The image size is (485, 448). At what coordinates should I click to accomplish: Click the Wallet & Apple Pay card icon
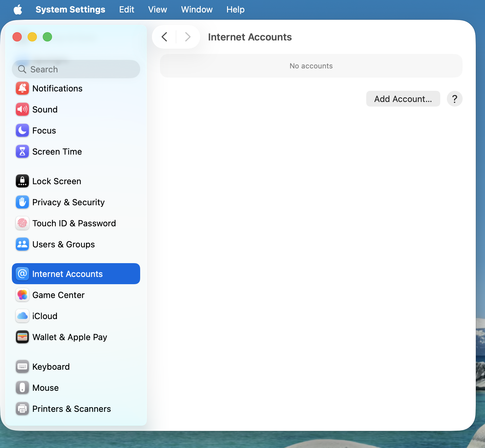22,337
